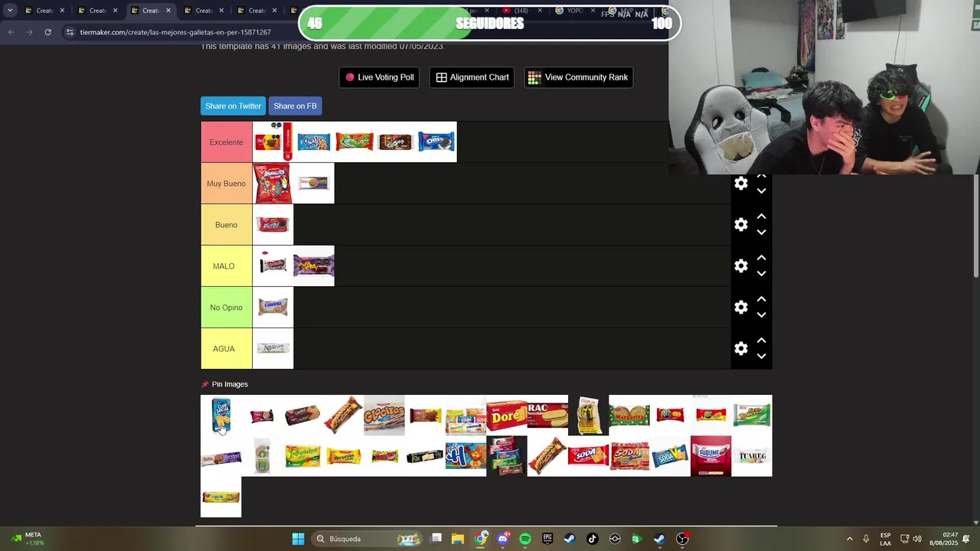The height and width of the screenshot is (551, 980).
Task: Reload the tiermaker page
Action: tap(47, 32)
